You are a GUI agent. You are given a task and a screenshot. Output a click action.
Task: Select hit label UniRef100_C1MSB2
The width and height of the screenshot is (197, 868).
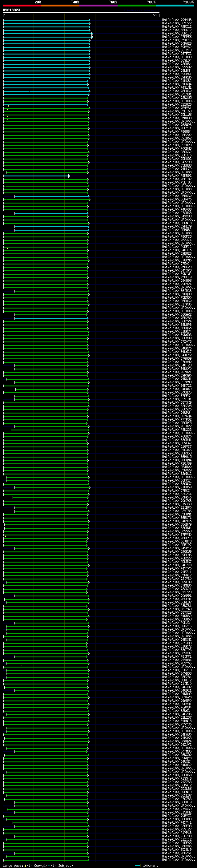click(x=177, y=81)
